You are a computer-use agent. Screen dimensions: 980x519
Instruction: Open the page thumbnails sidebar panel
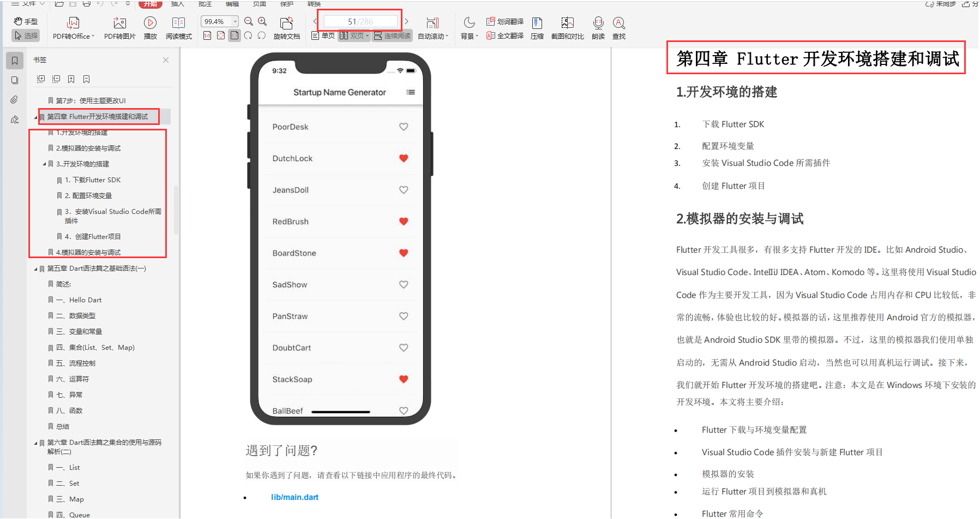[x=15, y=80]
